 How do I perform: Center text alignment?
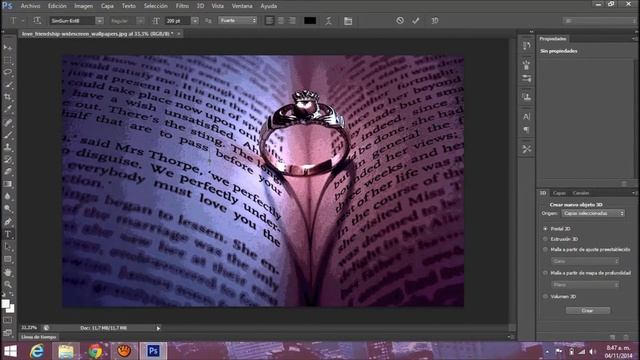(281, 20)
